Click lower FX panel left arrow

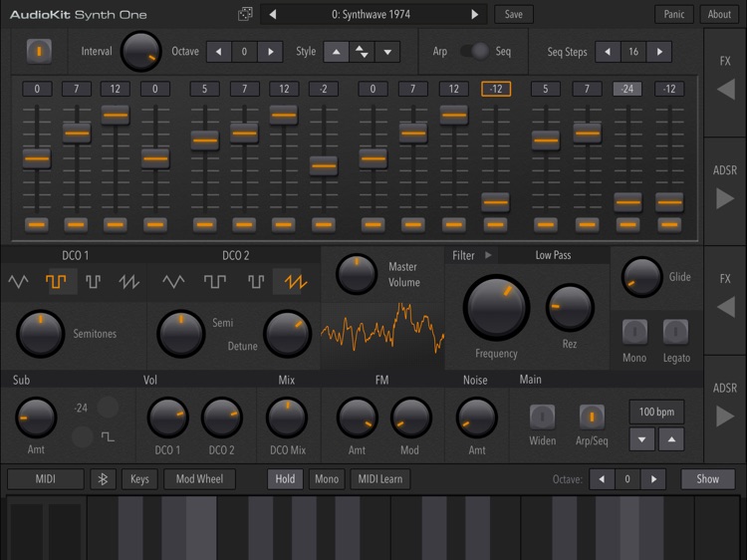coord(726,307)
